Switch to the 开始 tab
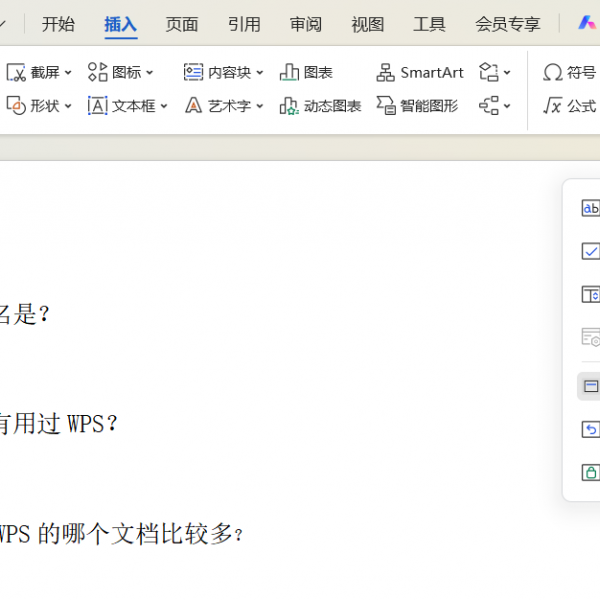600x600 pixels. [x=58, y=24]
